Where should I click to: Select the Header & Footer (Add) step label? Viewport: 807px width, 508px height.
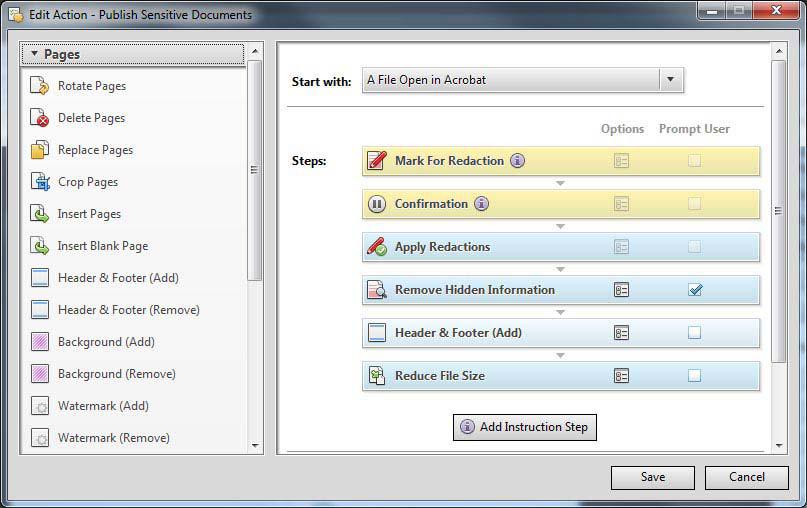point(458,333)
